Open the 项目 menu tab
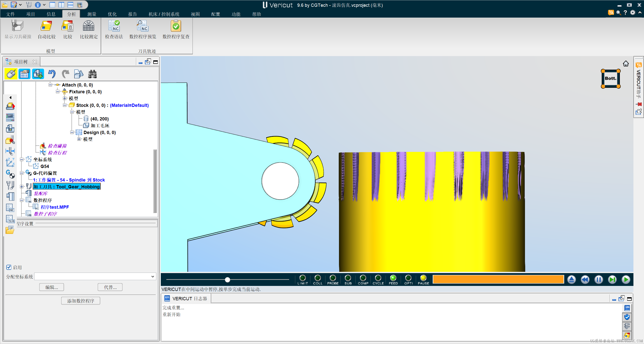The height and width of the screenshot is (344, 644). pos(31,14)
